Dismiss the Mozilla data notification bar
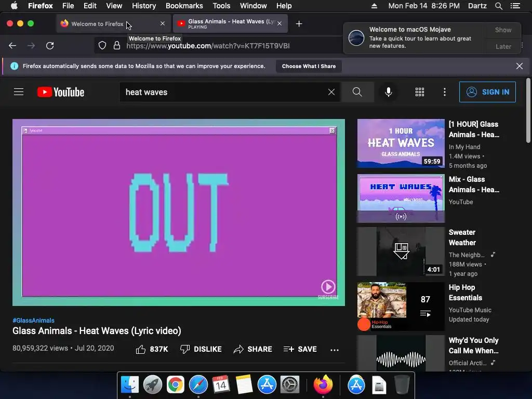Screen dimensions: 532x399 point(520,66)
